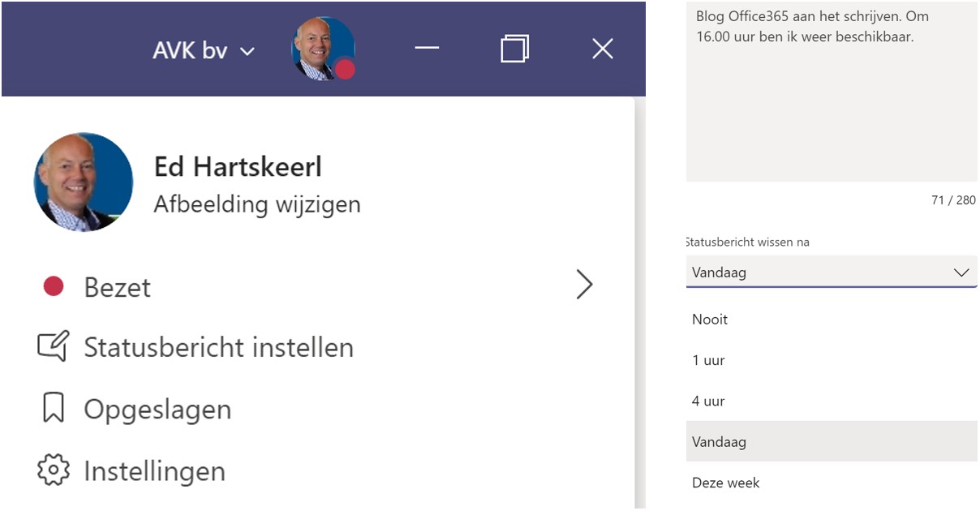The image size is (980, 515).
Task: Expand the Bezet status submenu arrow
Action: 584,285
